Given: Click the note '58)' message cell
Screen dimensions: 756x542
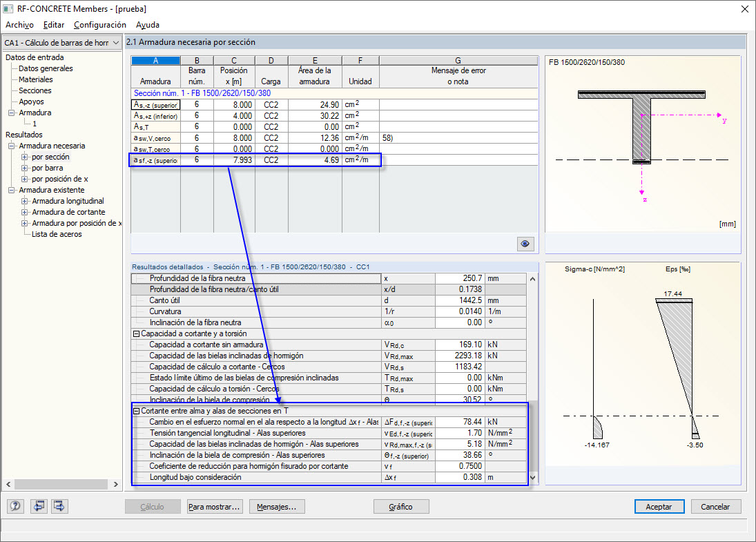Looking at the screenshot, I should click(x=458, y=138).
